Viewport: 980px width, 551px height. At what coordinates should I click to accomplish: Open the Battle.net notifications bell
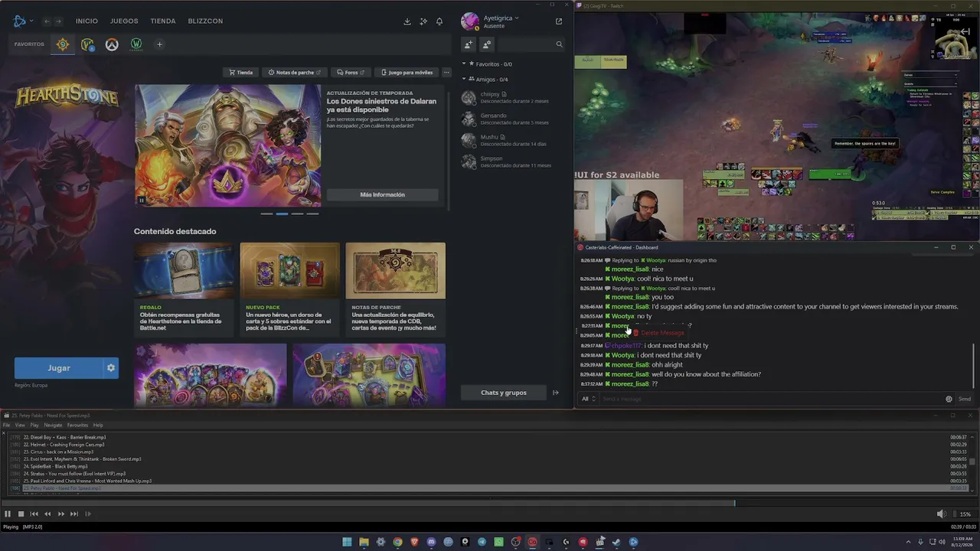pyautogui.click(x=439, y=21)
